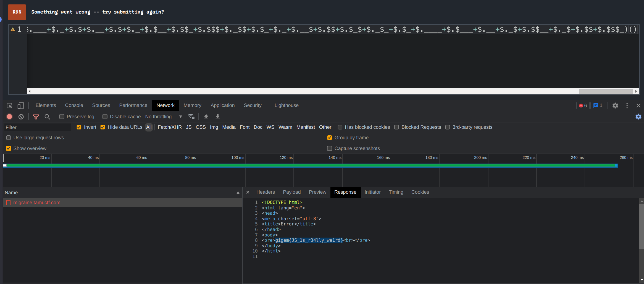Viewport: 644px width, 284px height.
Task: Open the Application tab
Action: [x=223, y=105]
